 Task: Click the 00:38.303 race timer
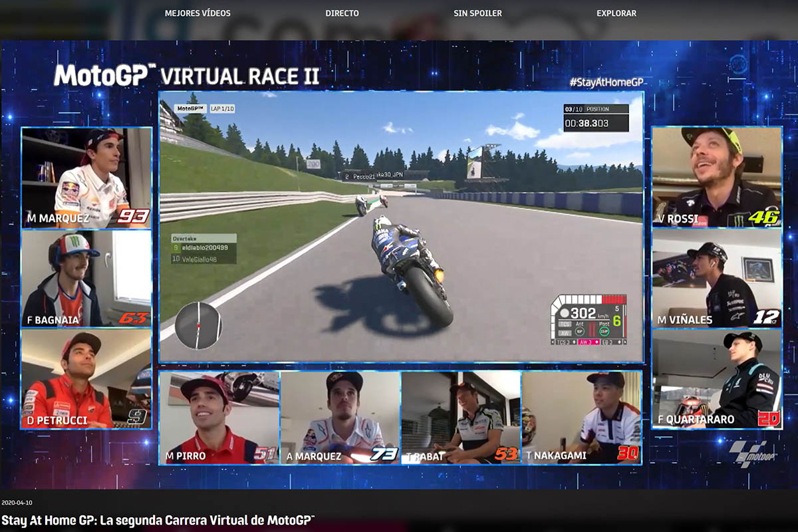click(x=596, y=123)
